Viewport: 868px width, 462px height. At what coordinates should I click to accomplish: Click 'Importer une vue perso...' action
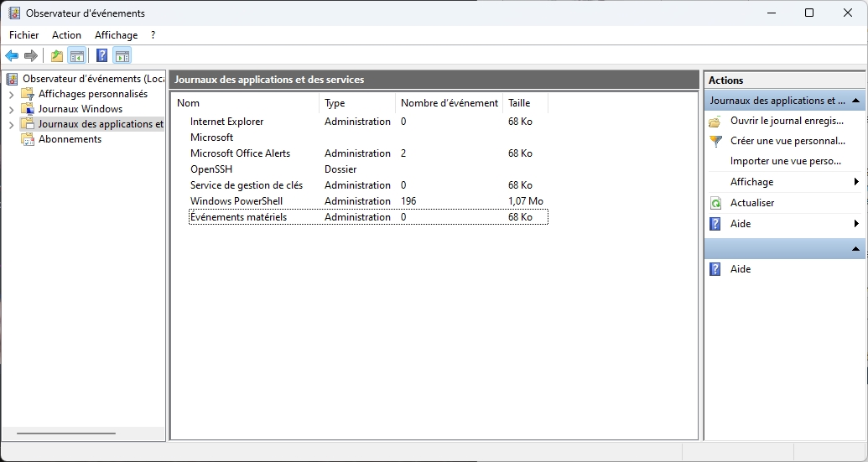point(785,161)
